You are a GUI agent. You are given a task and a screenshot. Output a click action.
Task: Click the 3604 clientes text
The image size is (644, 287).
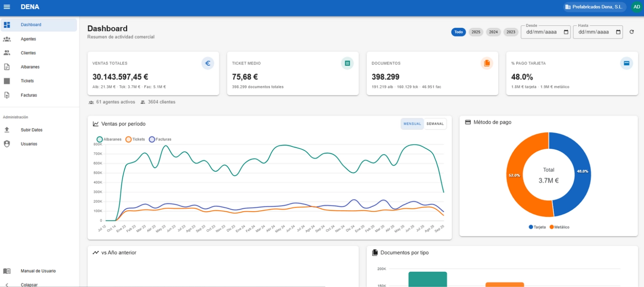pos(161,102)
